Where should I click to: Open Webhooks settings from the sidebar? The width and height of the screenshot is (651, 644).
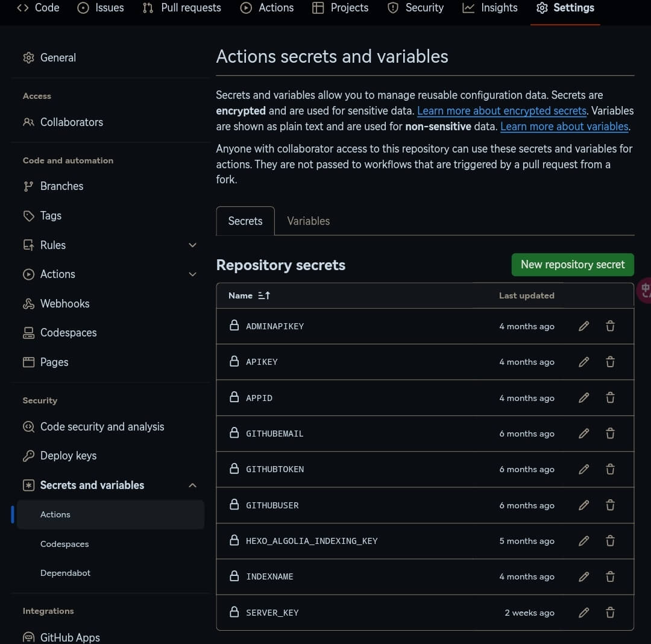(64, 303)
